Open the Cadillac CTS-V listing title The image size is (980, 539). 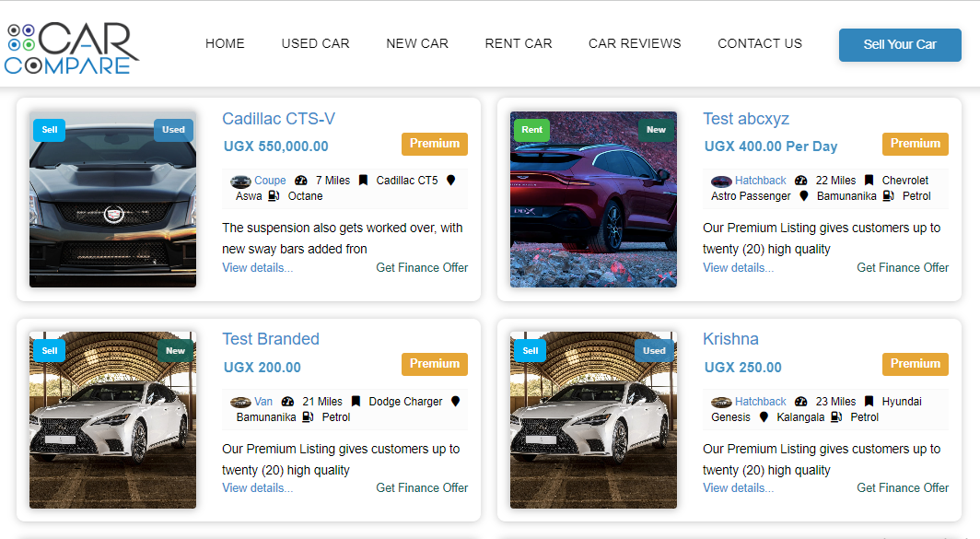coord(279,119)
